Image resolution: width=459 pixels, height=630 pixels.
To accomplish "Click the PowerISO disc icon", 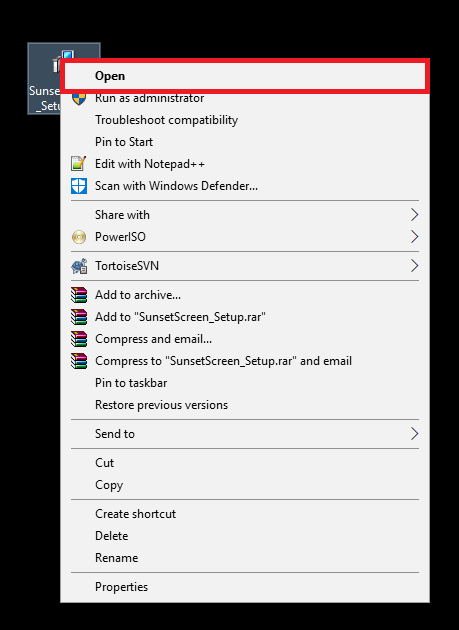I will coord(79,237).
